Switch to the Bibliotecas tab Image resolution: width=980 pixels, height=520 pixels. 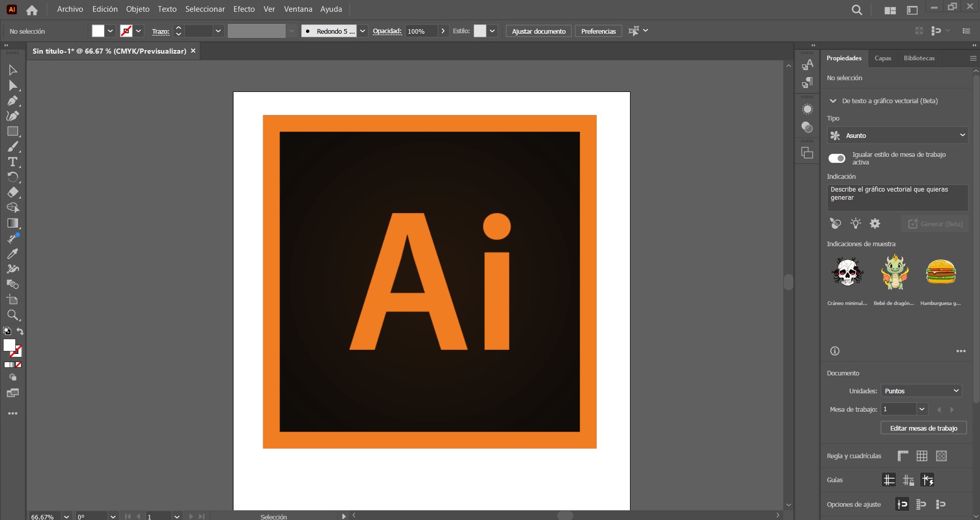(919, 58)
